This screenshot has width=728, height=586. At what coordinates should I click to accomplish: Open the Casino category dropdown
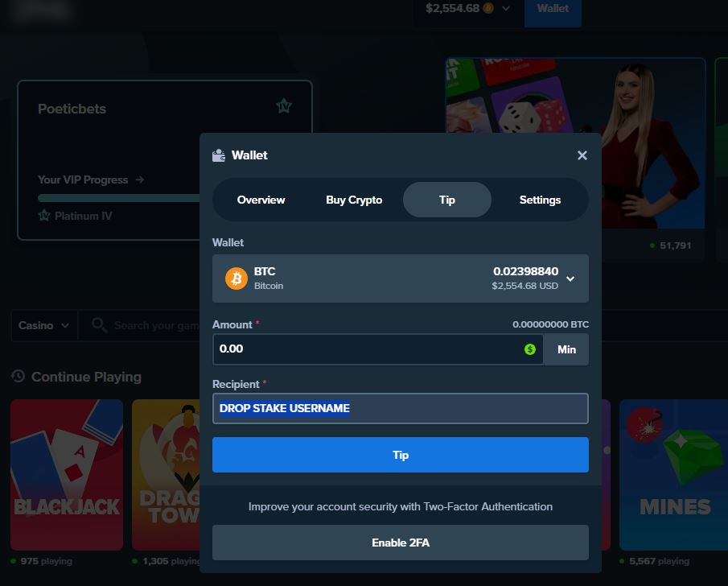(44, 325)
